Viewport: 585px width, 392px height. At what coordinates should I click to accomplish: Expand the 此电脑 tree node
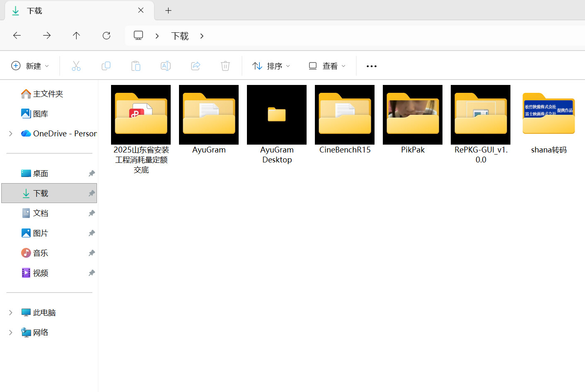11,313
